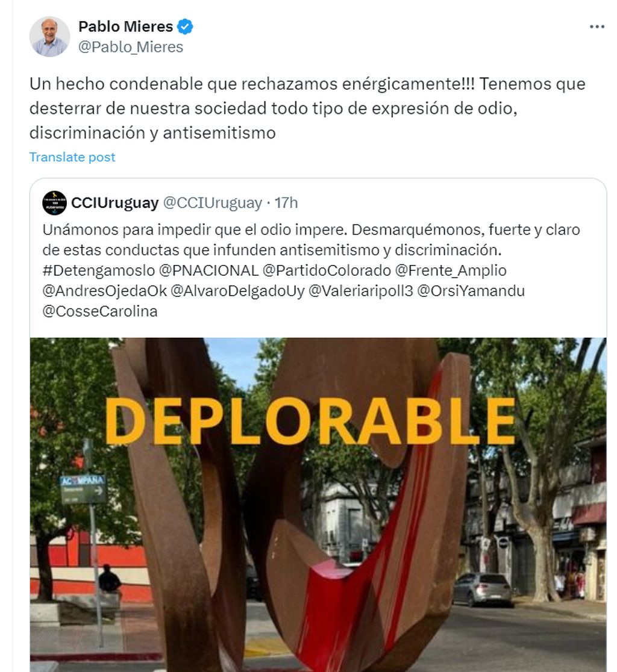
Task: Open the DEPLORABLE sculpture image
Action: click(x=318, y=505)
